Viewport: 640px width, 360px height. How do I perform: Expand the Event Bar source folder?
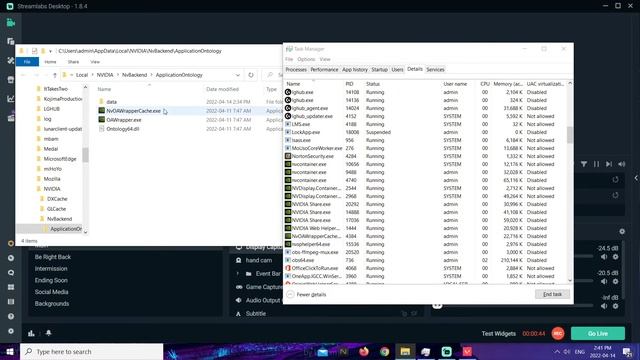tap(238, 273)
